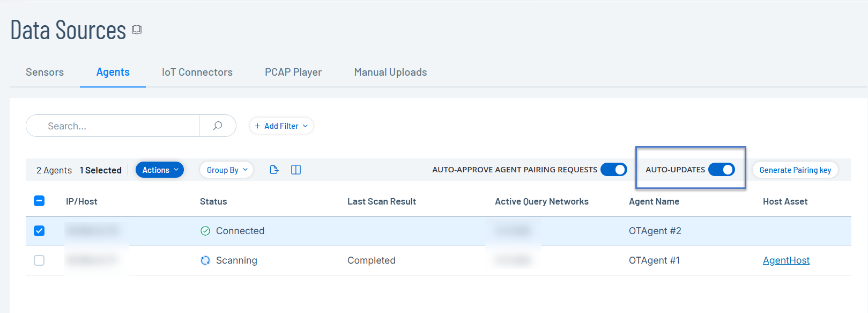Viewport: 868px width, 313px height.
Task: Click the Connected status check icon
Action: 205,231
